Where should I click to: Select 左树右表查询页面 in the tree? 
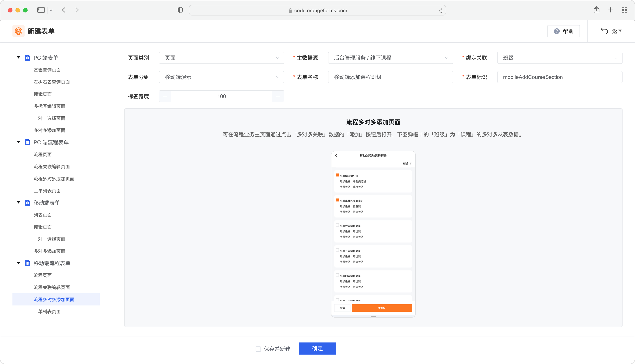[x=52, y=82]
